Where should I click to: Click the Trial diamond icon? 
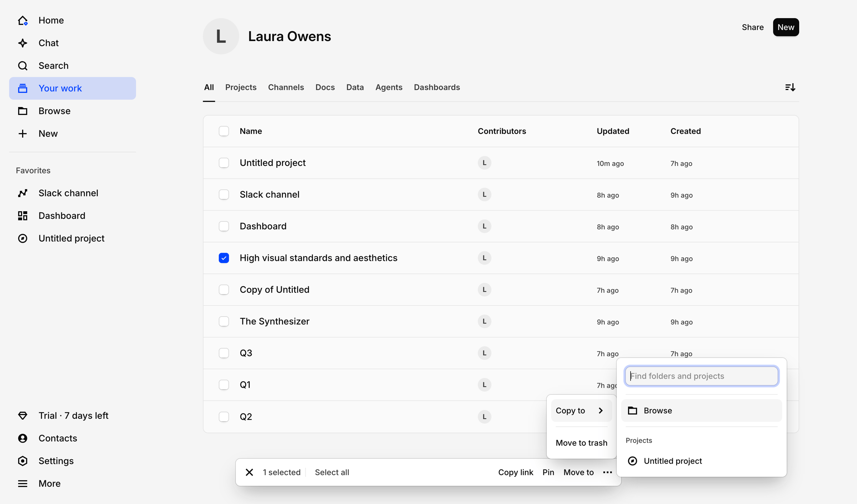pos(22,415)
